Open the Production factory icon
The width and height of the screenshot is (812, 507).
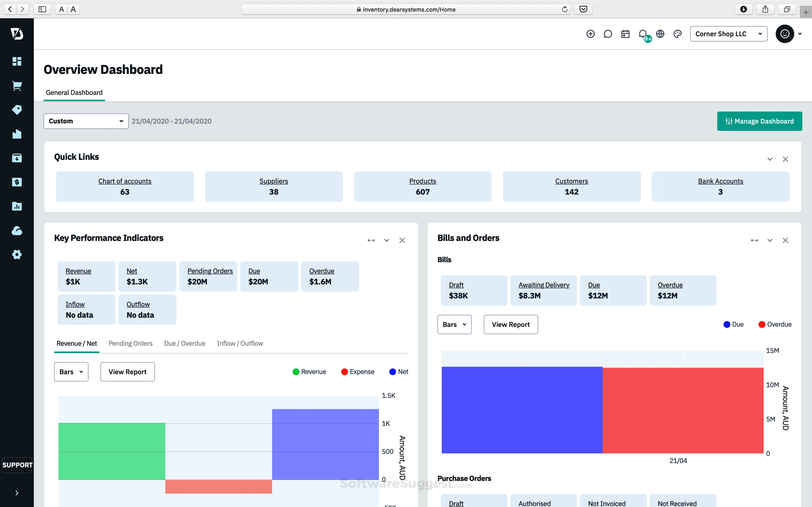click(17, 134)
